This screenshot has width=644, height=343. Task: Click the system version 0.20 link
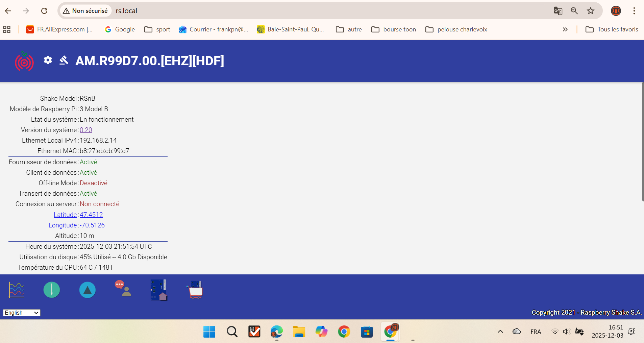[x=86, y=130]
